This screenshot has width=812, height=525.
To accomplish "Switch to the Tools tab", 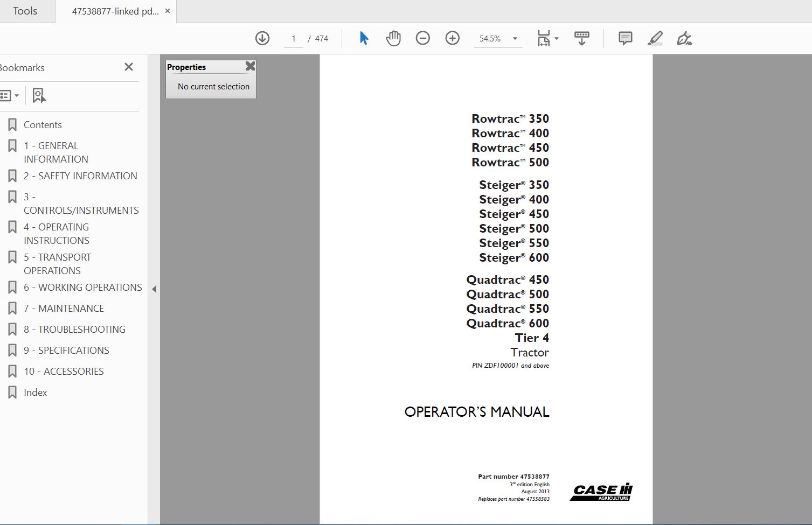I will [25, 11].
